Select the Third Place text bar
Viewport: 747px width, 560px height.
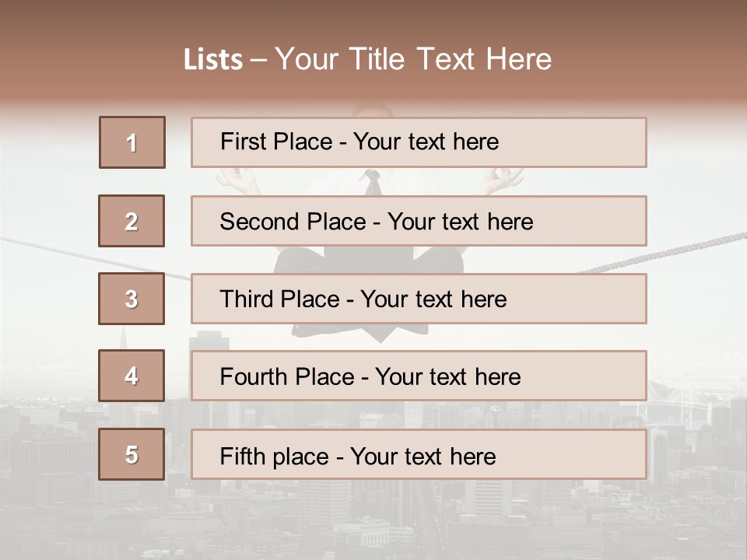419,299
